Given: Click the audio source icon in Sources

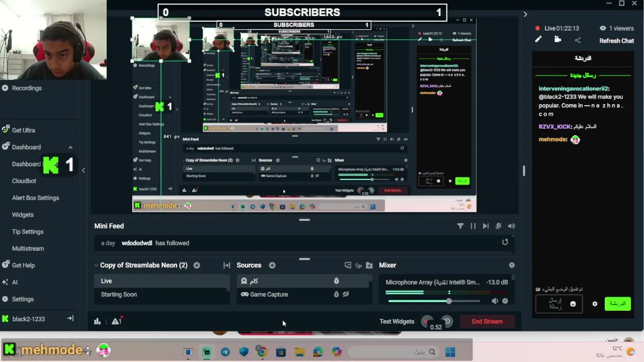Looking at the screenshot, I should click(x=359, y=265).
